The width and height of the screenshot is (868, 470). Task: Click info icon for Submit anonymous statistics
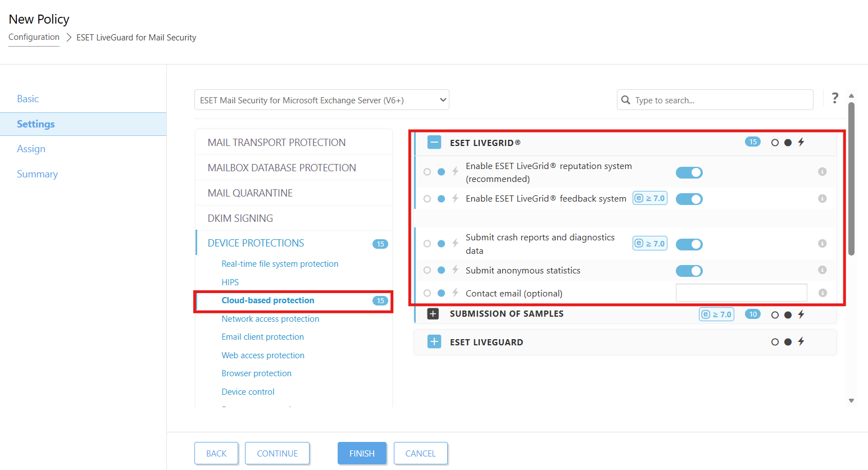pos(822,270)
